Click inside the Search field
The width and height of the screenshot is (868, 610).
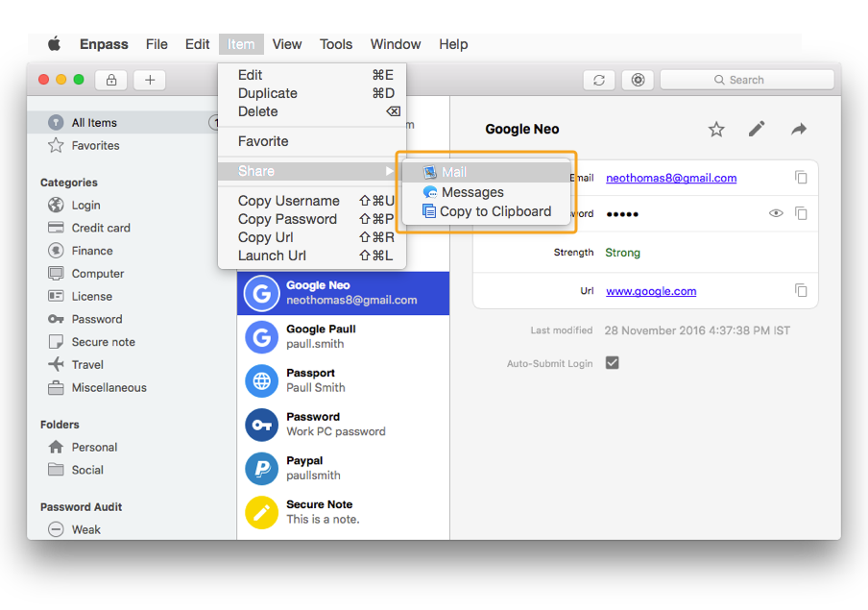(747, 79)
